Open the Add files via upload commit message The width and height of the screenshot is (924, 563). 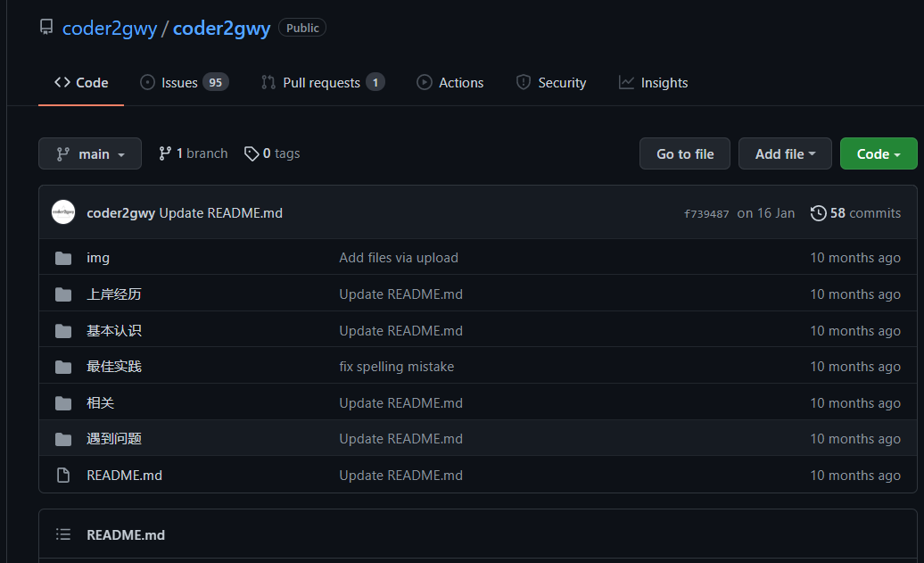pyautogui.click(x=399, y=258)
